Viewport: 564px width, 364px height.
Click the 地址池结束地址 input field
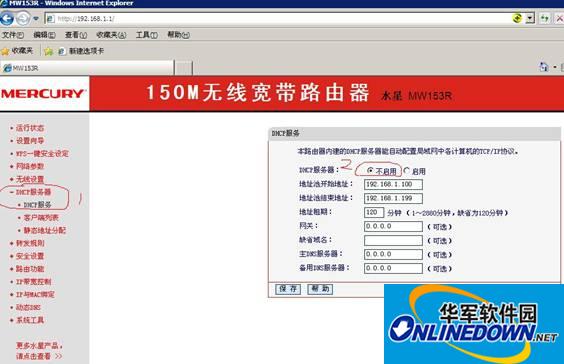[x=393, y=198]
